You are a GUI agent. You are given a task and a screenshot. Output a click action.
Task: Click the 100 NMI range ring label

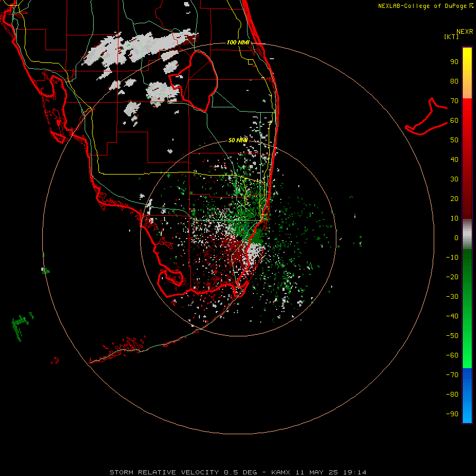click(x=239, y=42)
